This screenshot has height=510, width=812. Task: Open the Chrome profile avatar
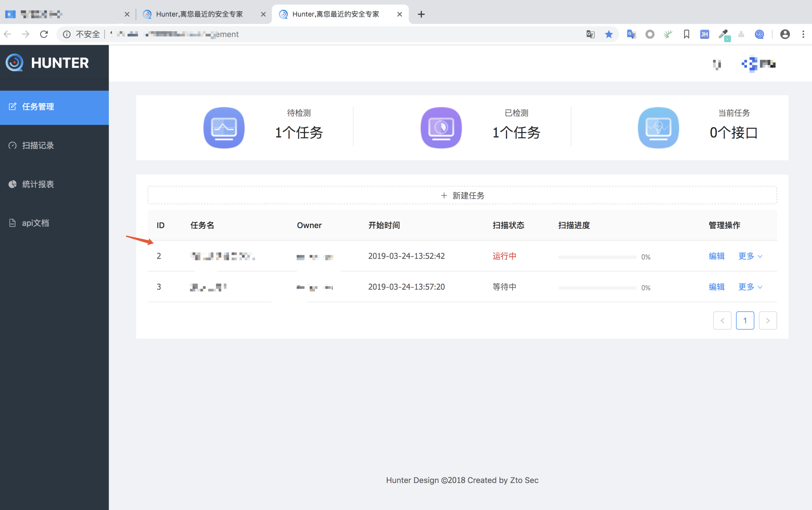pos(785,34)
